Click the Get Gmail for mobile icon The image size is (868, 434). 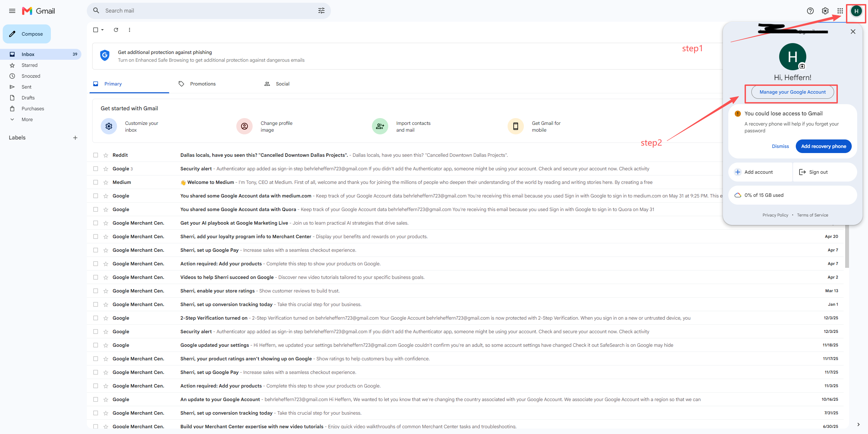click(516, 126)
